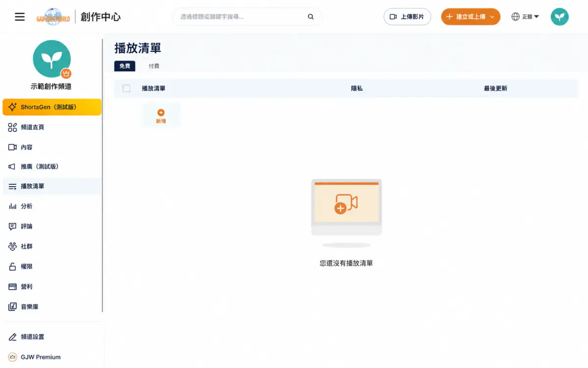Image resolution: width=588 pixels, height=368 pixels.
Task: Click the 評論 speech bubble icon
Action: pyautogui.click(x=13, y=226)
